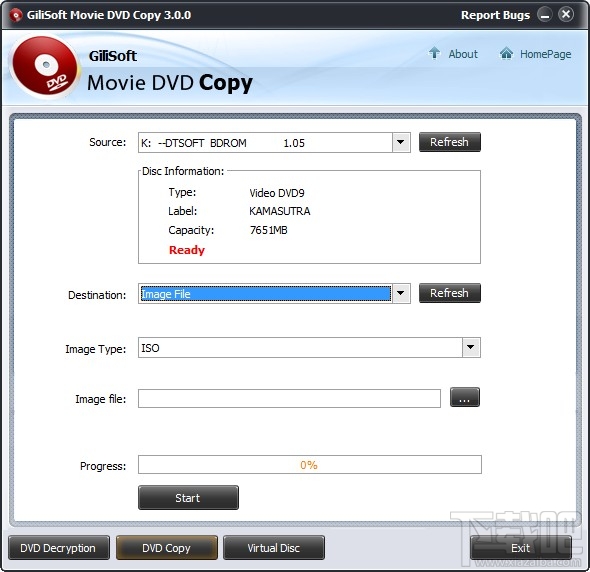Click the Disc Information group title
This screenshot has width=590, height=572.
(183, 171)
